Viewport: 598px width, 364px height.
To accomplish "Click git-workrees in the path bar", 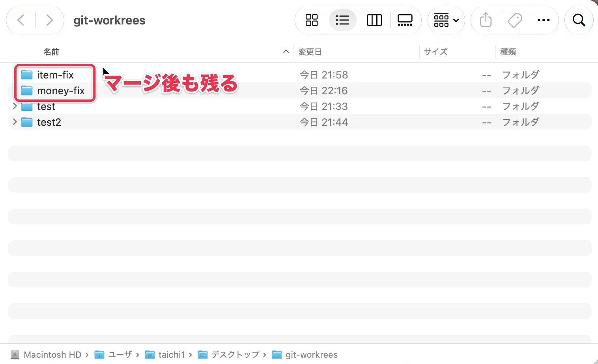I will tap(305, 355).
